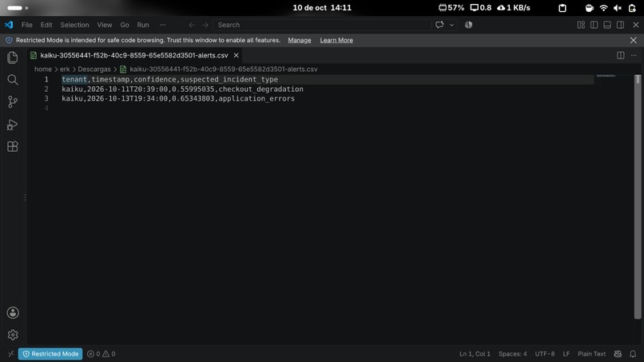Click the erk breadcrumb
The width and height of the screenshot is (644, 362).
point(65,69)
